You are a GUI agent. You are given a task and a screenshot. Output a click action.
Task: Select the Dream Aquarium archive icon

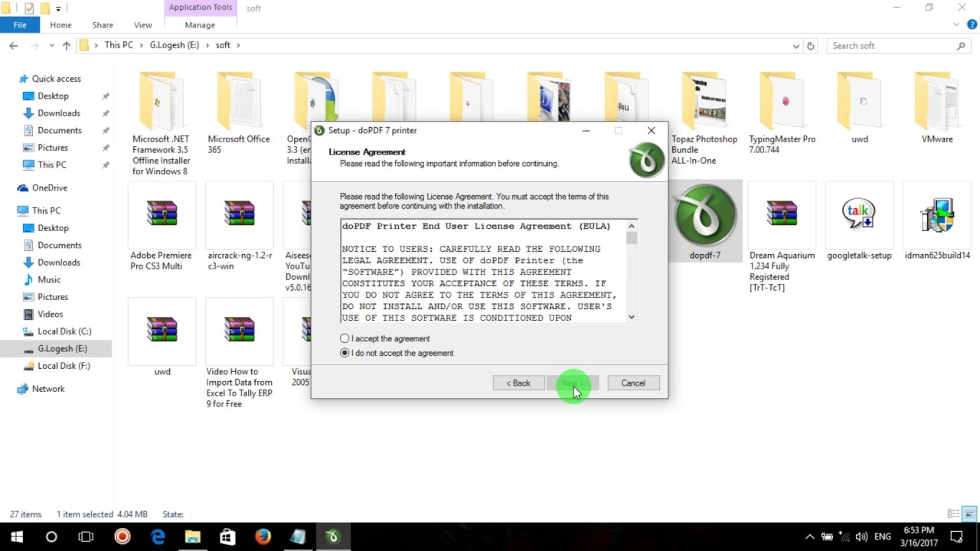782,214
